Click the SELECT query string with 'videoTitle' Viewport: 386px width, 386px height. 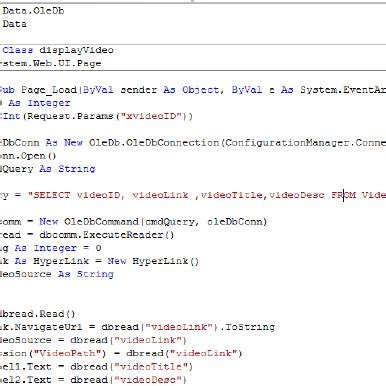(207, 195)
